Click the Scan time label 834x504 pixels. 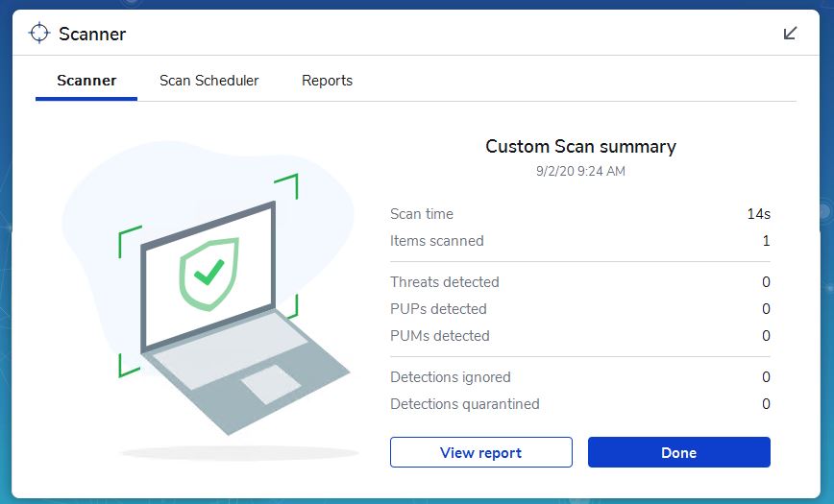(x=422, y=214)
